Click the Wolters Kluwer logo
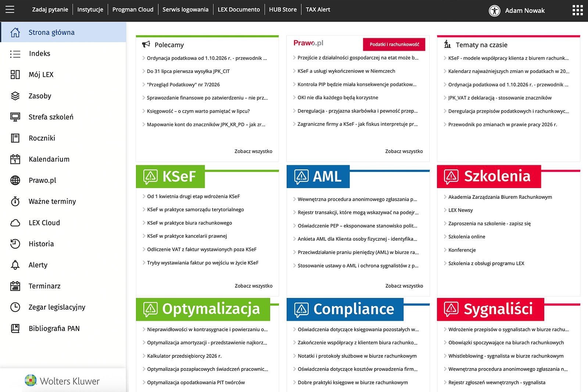 pos(62,381)
